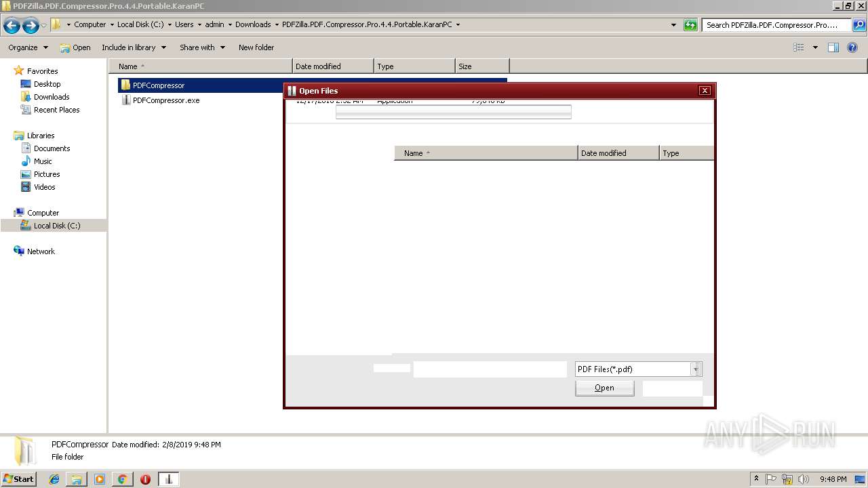Create a New folder
The width and height of the screenshot is (868, 488).
tap(256, 47)
